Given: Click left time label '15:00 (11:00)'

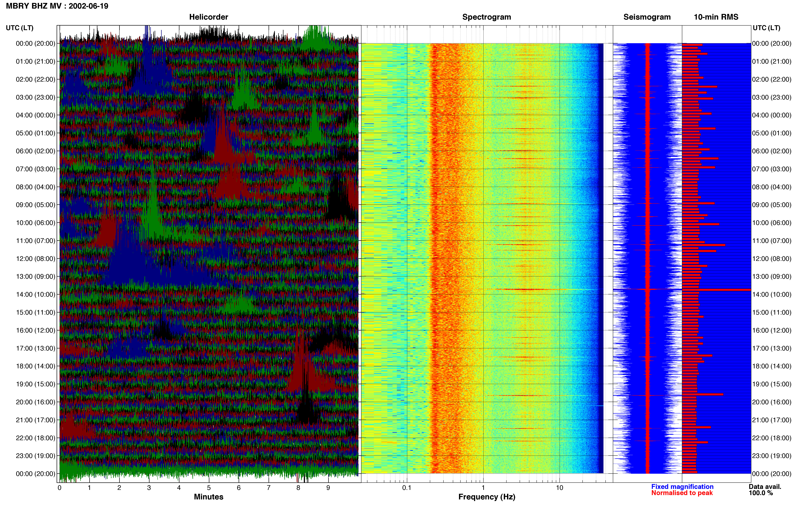Looking at the screenshot, I should [36, 313].
